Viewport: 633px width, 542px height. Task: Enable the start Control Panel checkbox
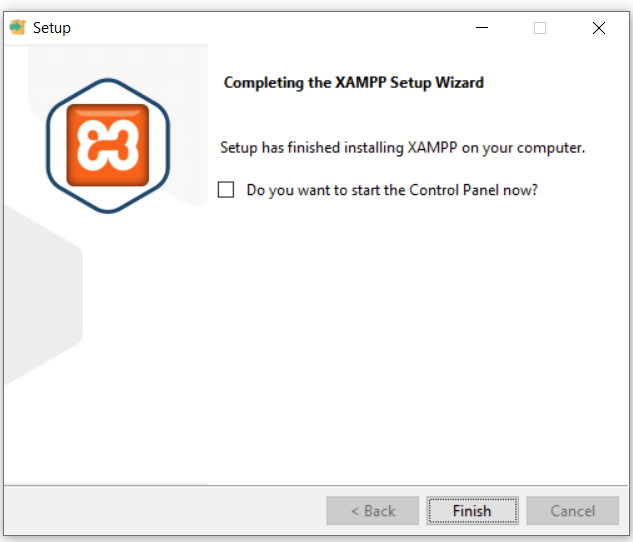click(x=226, y=190)
